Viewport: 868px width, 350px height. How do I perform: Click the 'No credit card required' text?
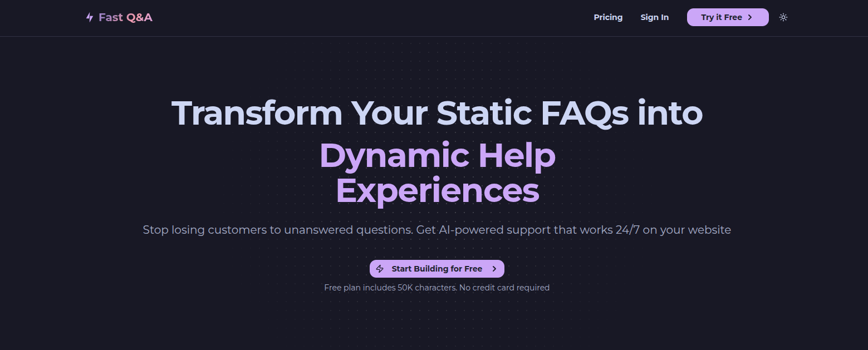pyautogui.click(x=504, y=288)
